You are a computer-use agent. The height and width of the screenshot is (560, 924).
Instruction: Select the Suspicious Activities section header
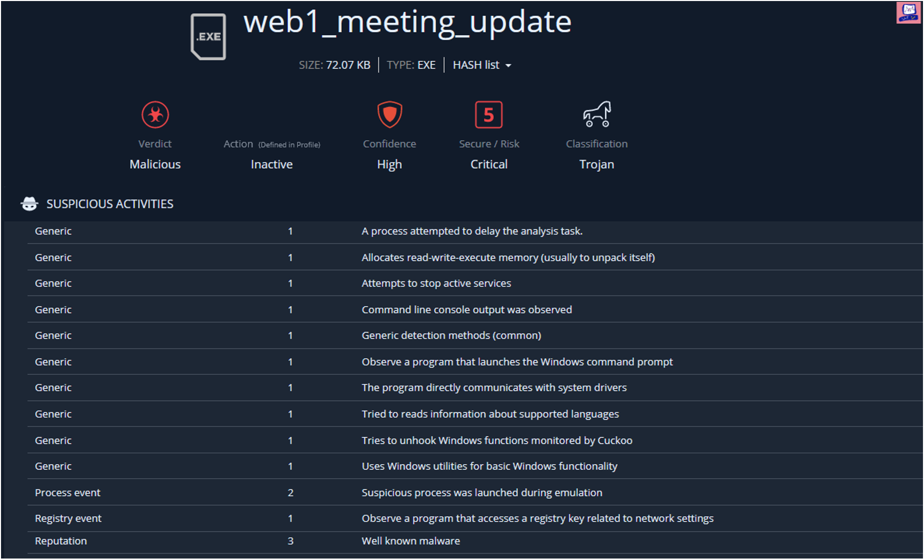[x=110, y=204]
